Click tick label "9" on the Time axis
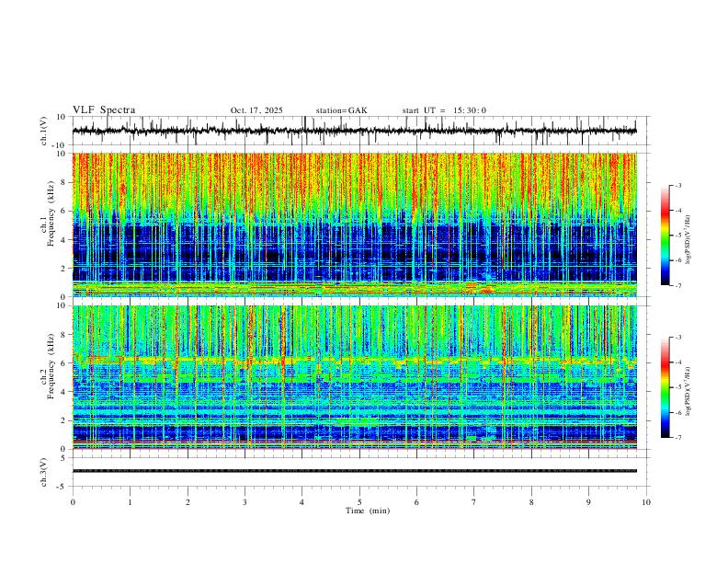The height and width of the screenshot is (563, 728). (x=588, y=502)
